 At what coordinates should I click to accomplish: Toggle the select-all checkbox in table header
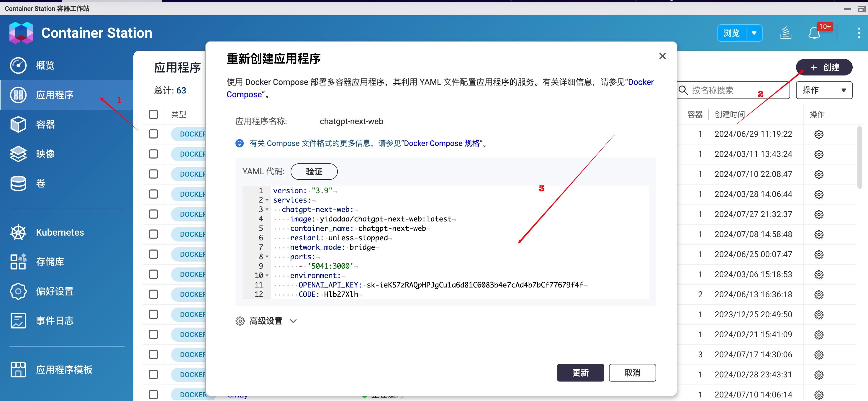(153, 114)
